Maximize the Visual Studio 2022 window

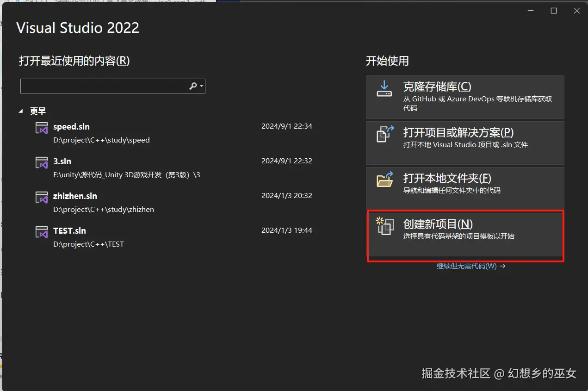[x=554, y=11]
